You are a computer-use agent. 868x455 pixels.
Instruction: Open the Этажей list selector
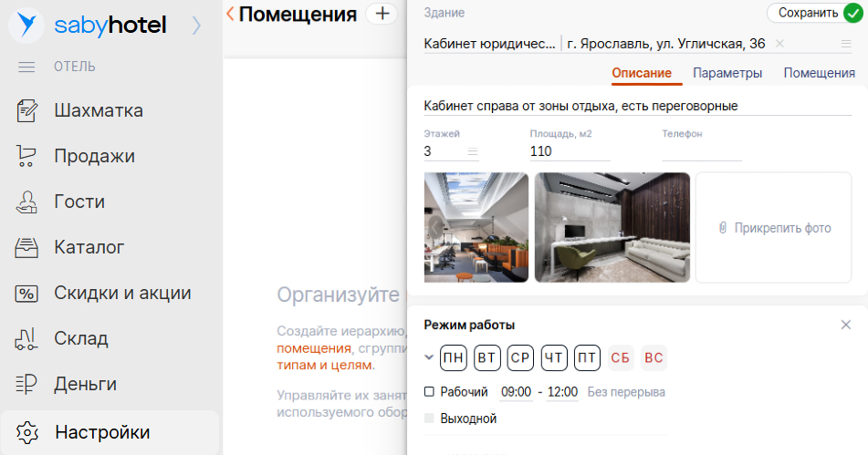pos(472,152)
